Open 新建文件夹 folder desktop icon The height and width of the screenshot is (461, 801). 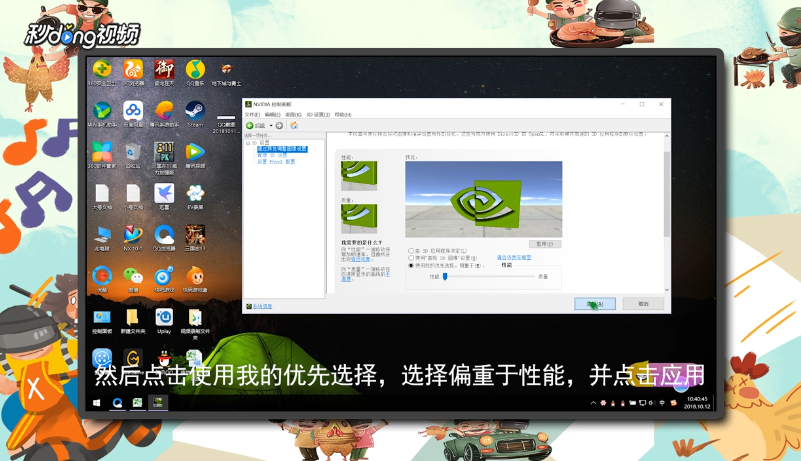(x=133, y=321)
